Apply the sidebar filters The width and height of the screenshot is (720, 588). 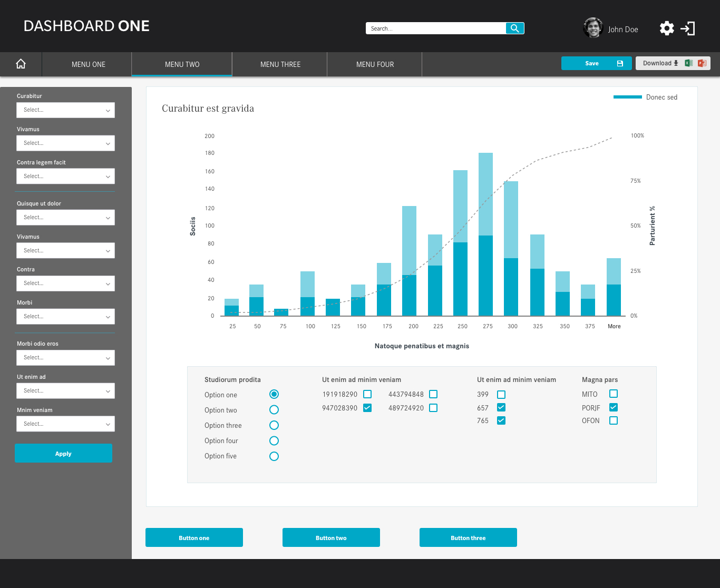pyautogui.click(x=63, y=453)
